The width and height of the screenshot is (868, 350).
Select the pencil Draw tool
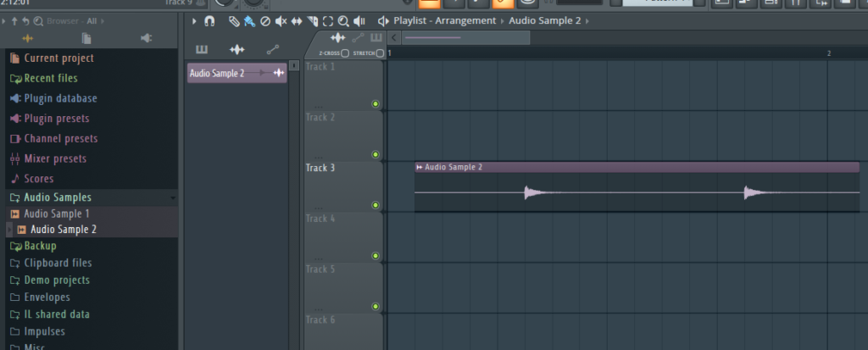[234, 21]
